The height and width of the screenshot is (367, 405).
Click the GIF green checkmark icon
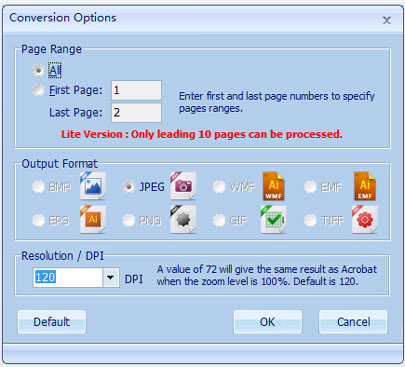tap(273, 219)
